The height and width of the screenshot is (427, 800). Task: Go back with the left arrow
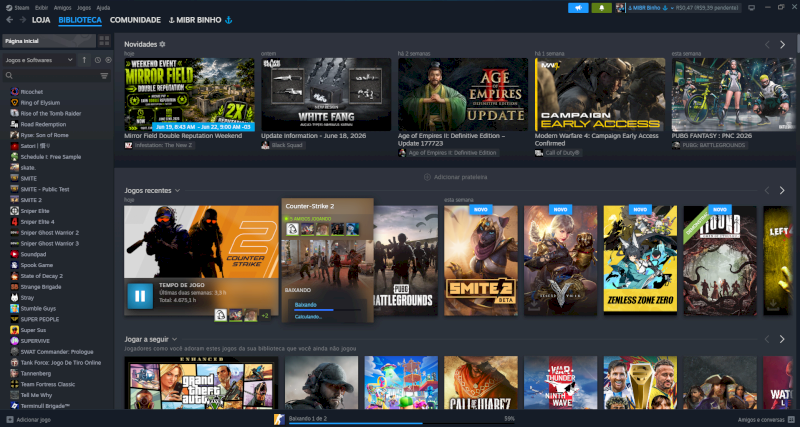pos(9,20)
